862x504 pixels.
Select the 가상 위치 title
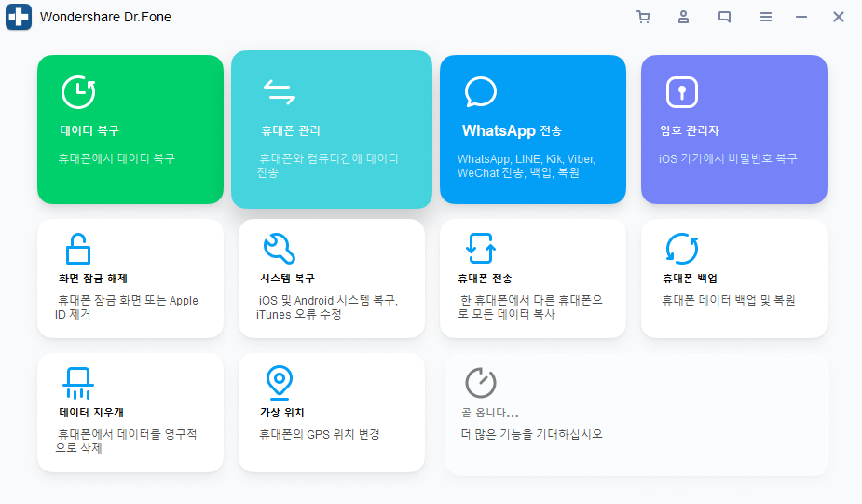[x=282, y=412]
